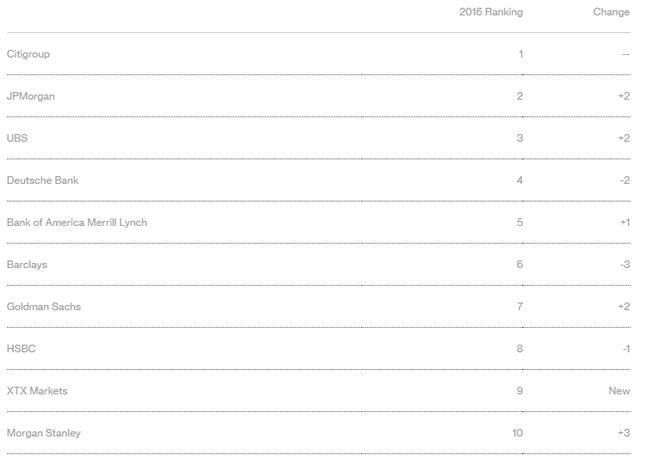
Task: Click Morgan Stanley's +3 change value
Action: tap(624, 433)
